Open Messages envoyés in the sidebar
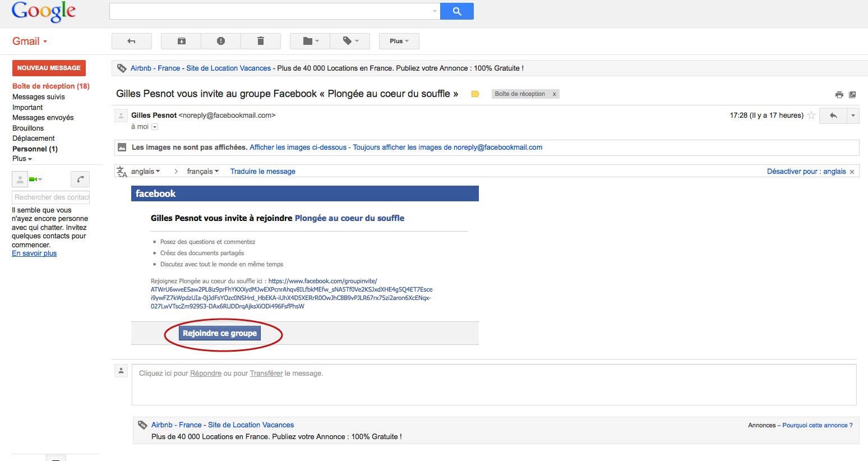 [x=43, y=118]
